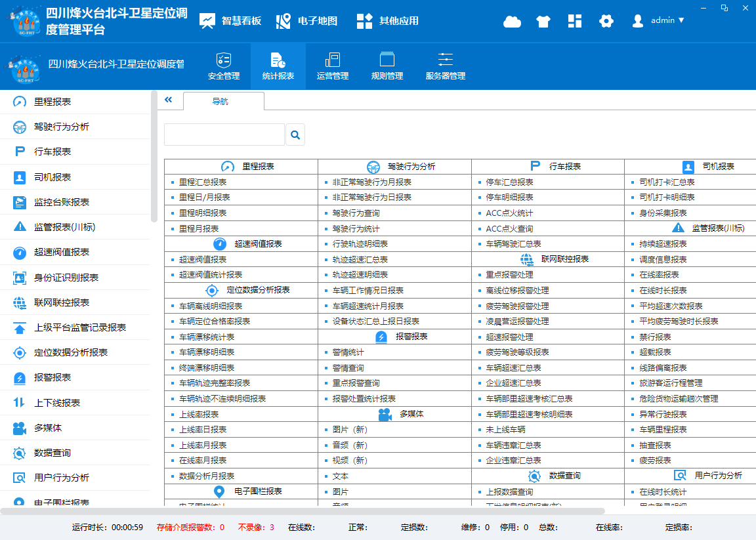Screen dimensions: 756x540
Task: Open the admin account dropdown
Action: 658,20
